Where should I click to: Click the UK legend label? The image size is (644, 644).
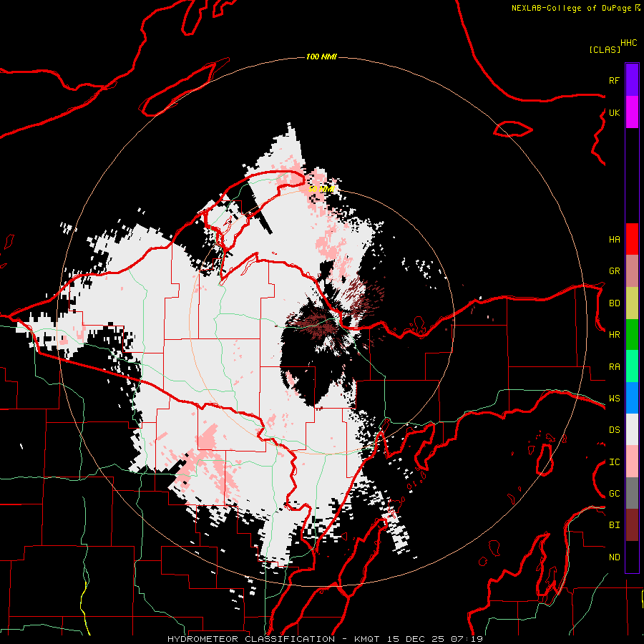pyautogui.click(x=614, y=112)
